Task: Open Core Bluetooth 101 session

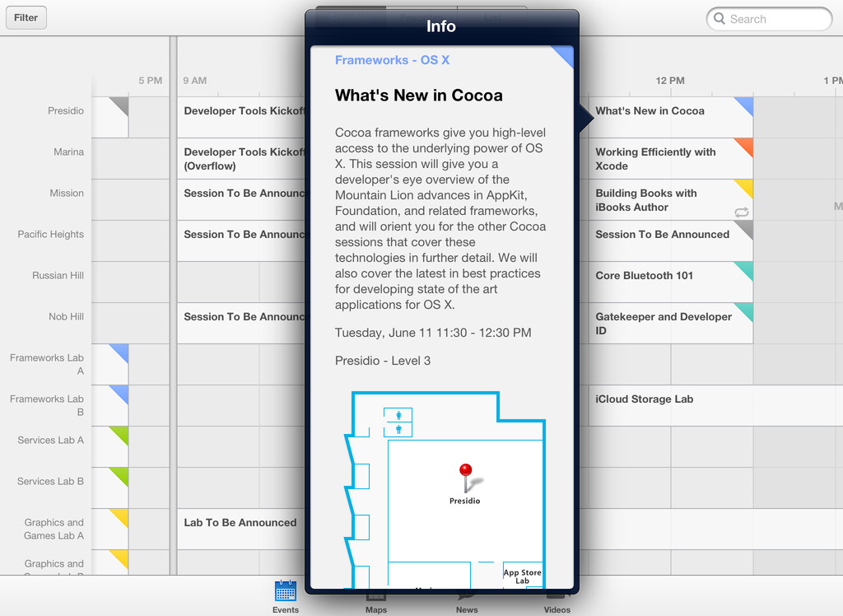Action: (x=670, y=282)
